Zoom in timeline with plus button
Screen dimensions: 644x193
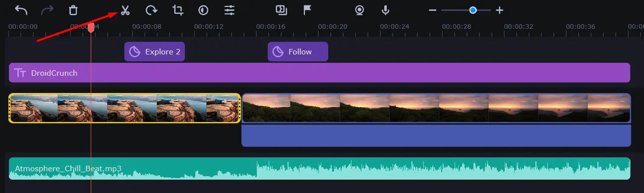click(500, 10)
